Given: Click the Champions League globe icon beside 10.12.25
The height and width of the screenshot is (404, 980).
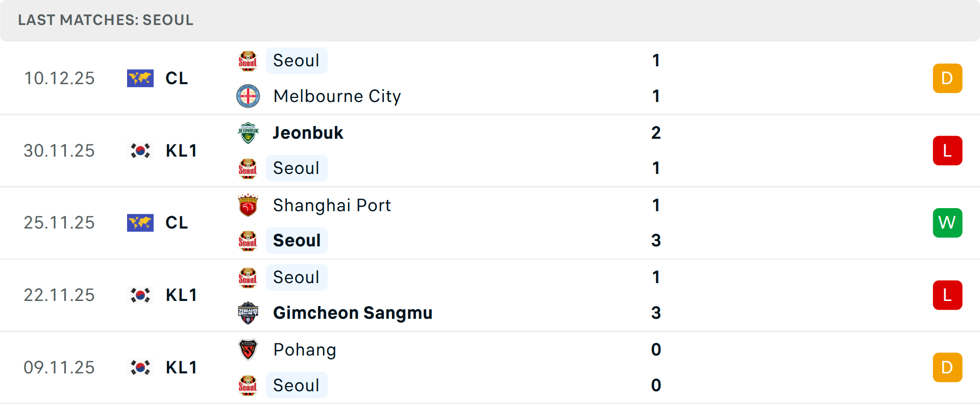Looking at the screenshot, I should point(140,78).
